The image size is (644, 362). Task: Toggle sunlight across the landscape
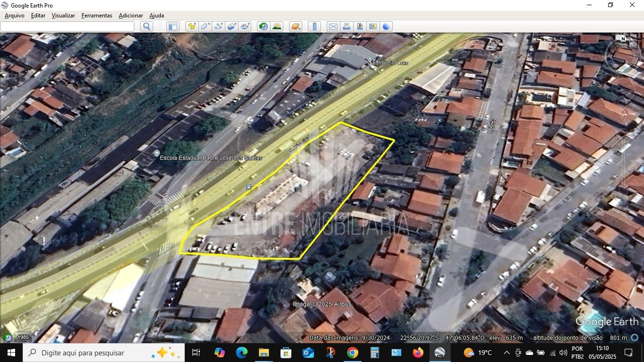click(x=277, y=26)
